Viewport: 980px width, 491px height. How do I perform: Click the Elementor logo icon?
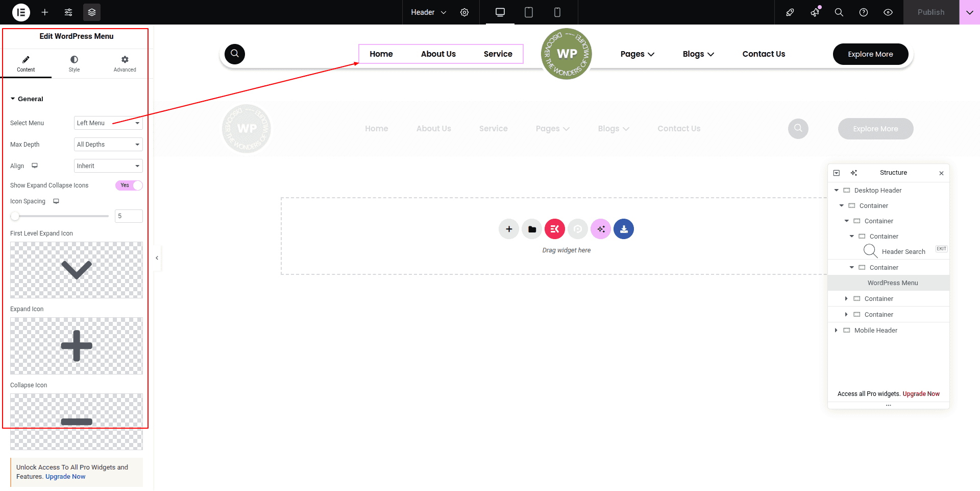(x=21, y=12)
